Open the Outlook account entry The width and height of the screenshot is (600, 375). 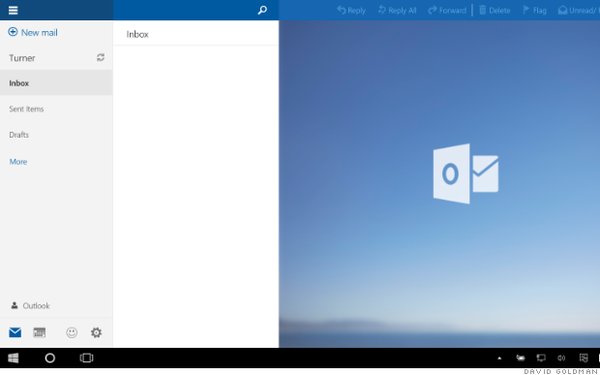(30, 305)
